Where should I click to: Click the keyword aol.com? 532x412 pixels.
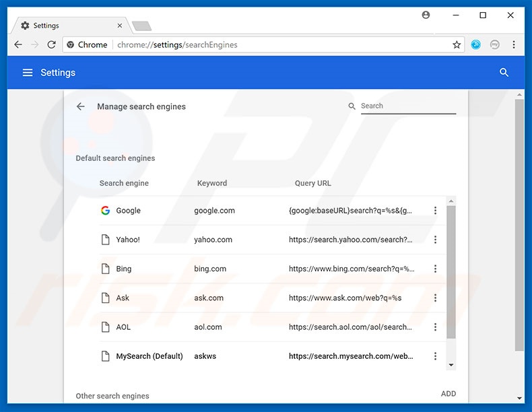tap(208, 327)
